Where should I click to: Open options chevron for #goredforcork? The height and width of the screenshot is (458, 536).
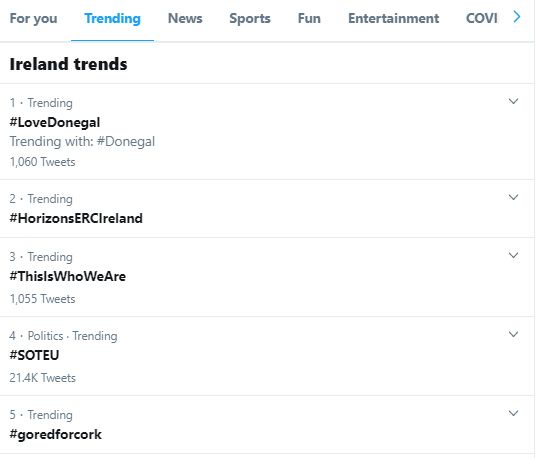(513, 414)
